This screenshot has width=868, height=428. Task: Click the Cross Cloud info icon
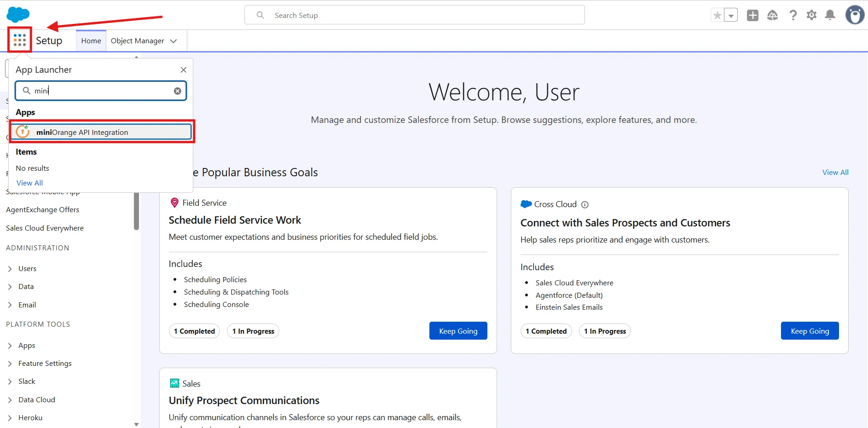tap(585, 205)
